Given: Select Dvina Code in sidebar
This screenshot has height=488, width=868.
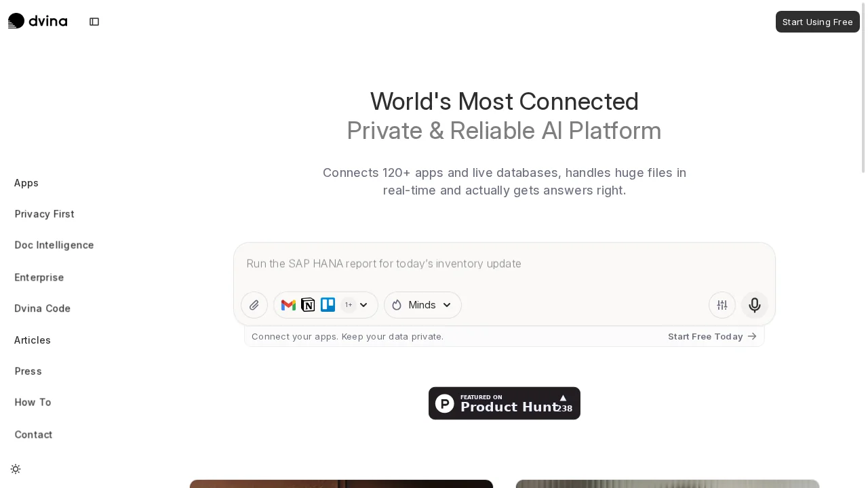Looking at the screenshot, I should [x=43, y=308].
